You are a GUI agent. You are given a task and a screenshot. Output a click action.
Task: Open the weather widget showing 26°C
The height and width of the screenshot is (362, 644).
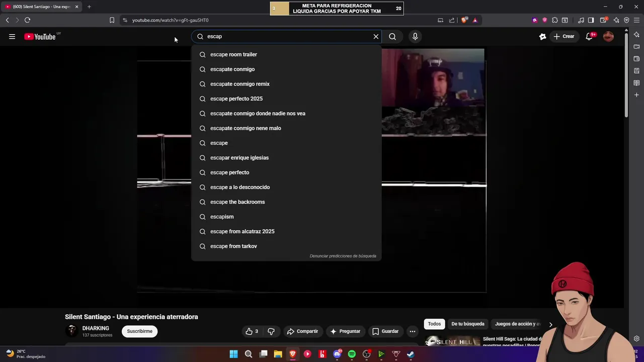tap(25, 354)
